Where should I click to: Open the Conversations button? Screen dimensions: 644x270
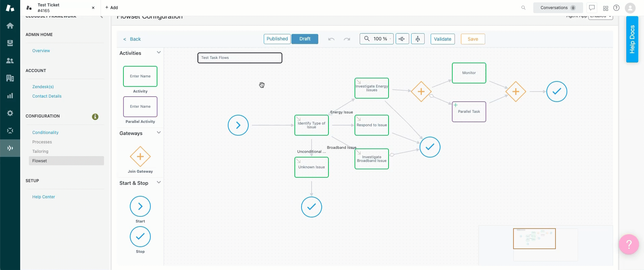click(558, 8)
